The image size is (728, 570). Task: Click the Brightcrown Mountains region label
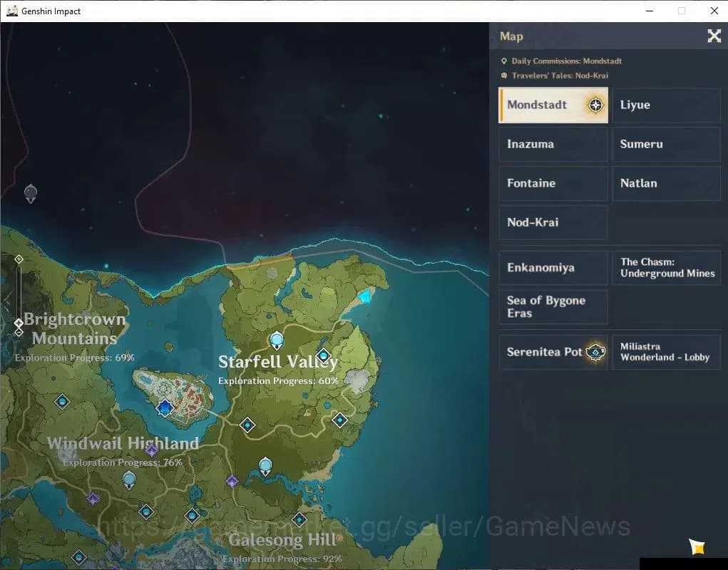(x=75, y=328)
